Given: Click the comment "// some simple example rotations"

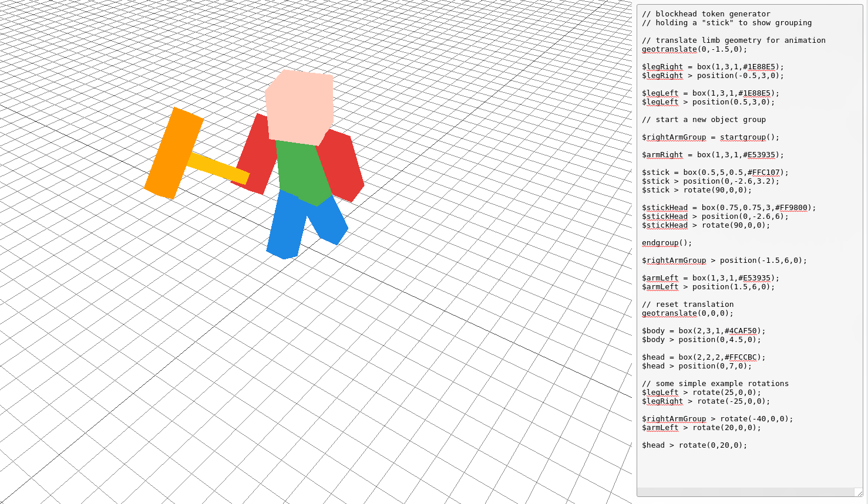Looking at the screenshot, I should [715, 384].
